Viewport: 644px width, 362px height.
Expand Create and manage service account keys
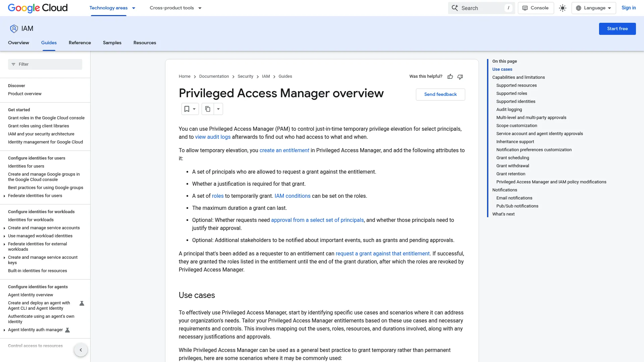pyautogui.click(x=4, y=258)
